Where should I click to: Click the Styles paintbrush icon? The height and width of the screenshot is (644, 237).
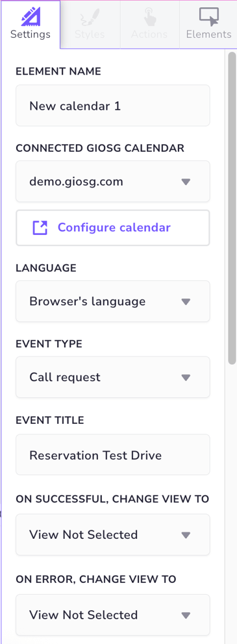click(90, 16)
